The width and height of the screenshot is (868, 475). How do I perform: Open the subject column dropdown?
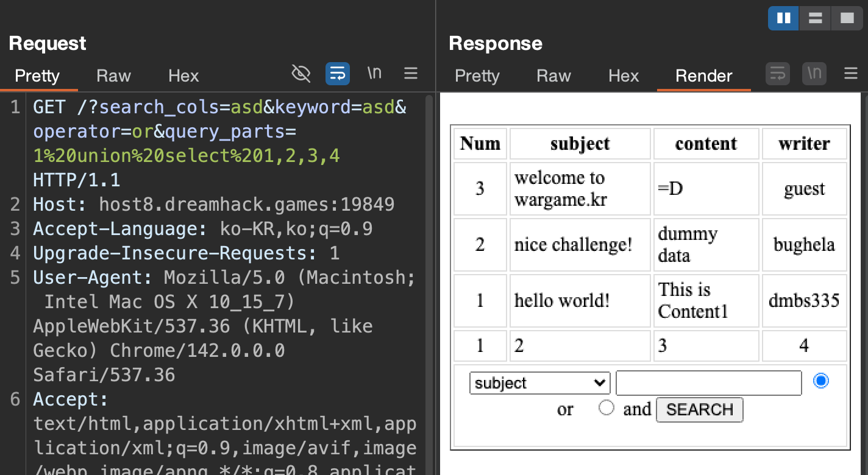coord(539,383)
